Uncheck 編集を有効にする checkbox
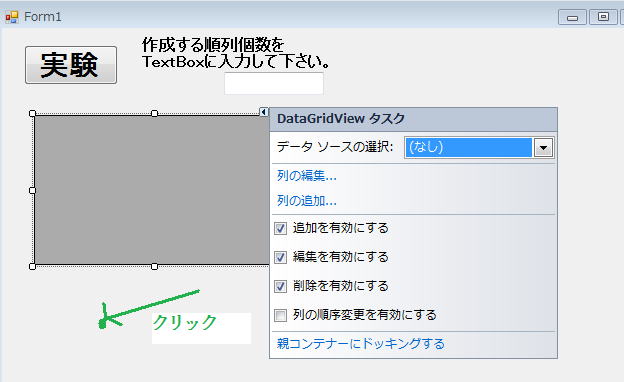The height and width of the screenshot is (382, 624). click(280, 257)
